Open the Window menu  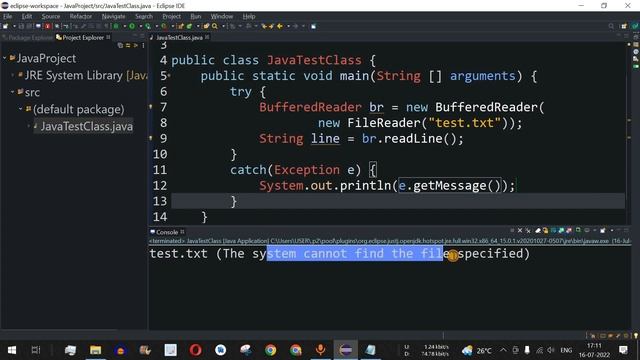222,16
